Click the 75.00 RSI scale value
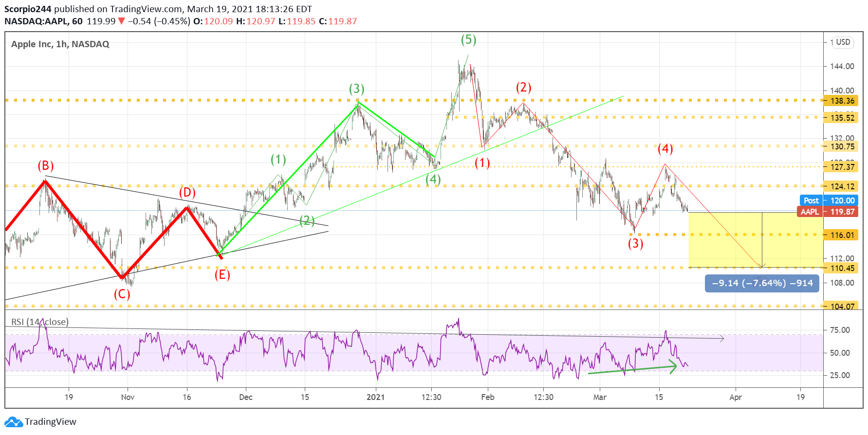This screenshot has width=868, height=435. (840, 330)
